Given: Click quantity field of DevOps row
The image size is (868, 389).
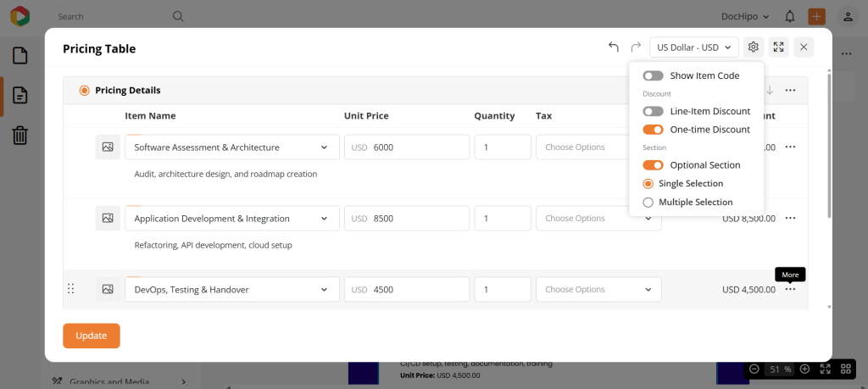Looking at the screenshot, I should point(503,289).
